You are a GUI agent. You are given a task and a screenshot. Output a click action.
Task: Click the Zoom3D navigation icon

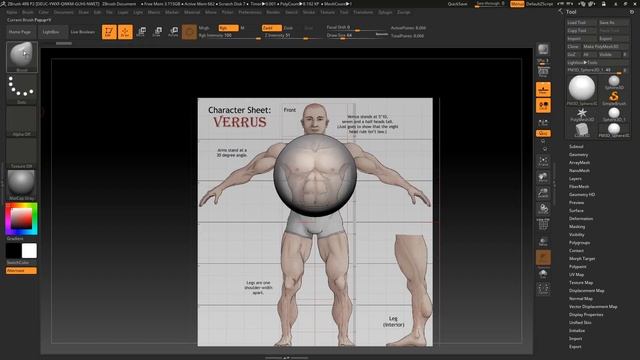tap(543, 193)
